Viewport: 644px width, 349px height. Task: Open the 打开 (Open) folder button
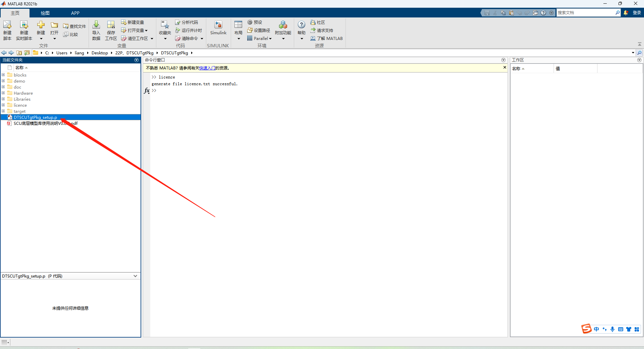pos(54,30)
